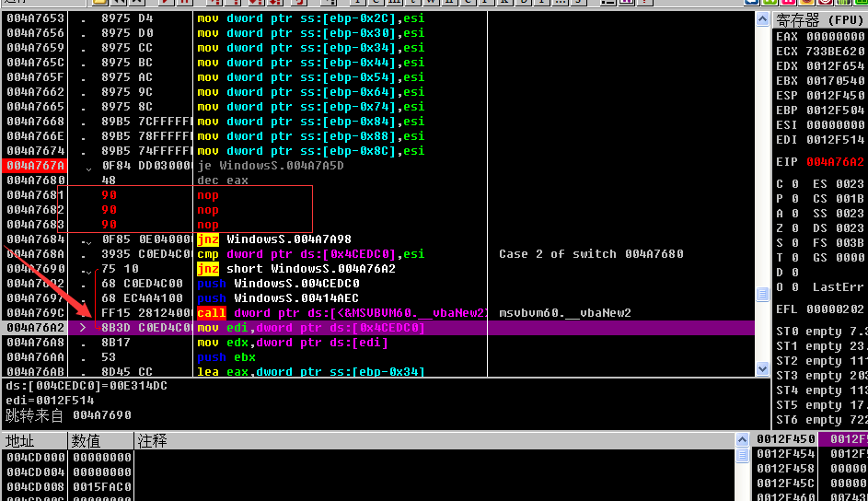Click the dump pane scroll-up arrow

coord(743,441)
